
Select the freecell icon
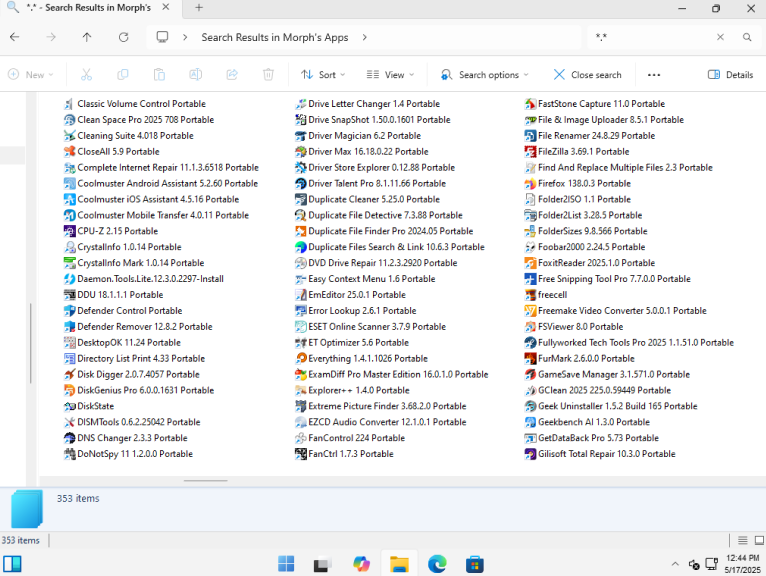(530, 295)
